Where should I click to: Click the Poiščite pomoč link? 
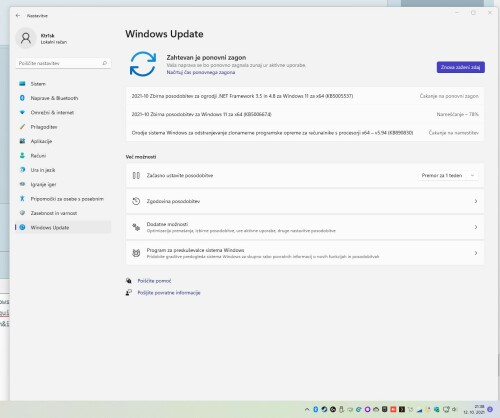[154, 281]
